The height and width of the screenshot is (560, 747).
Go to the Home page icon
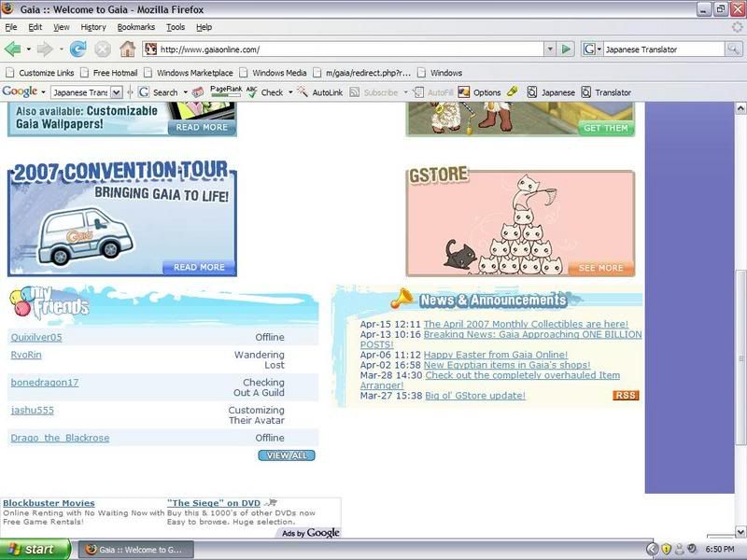coord(127,49)
